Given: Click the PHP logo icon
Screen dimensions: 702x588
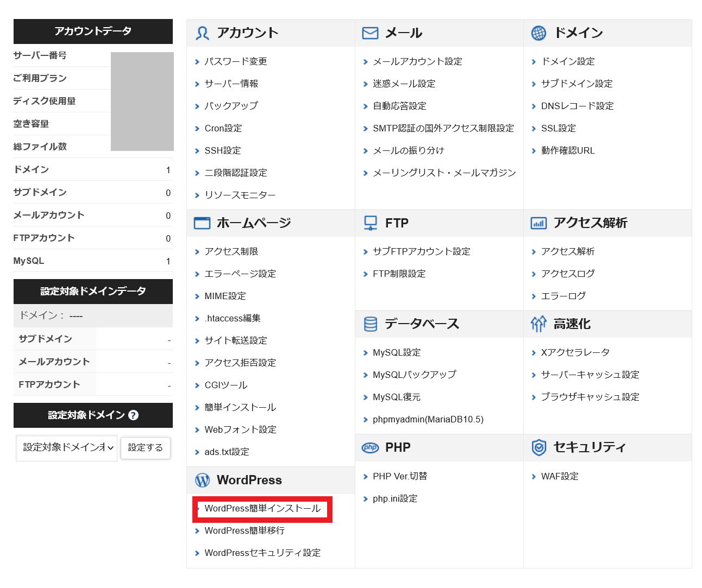Looking at the screenshot, I should (371, 448).
